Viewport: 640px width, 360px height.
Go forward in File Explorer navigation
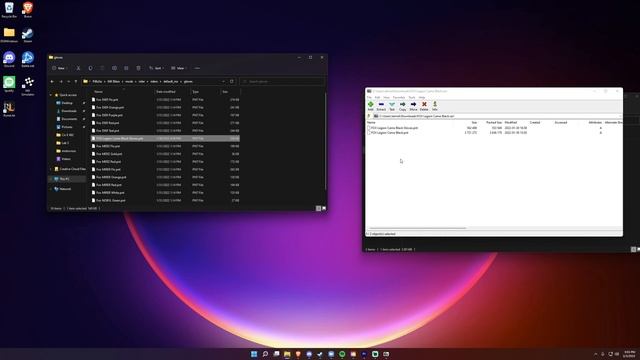pyautogui.click(x=61, y=82)
